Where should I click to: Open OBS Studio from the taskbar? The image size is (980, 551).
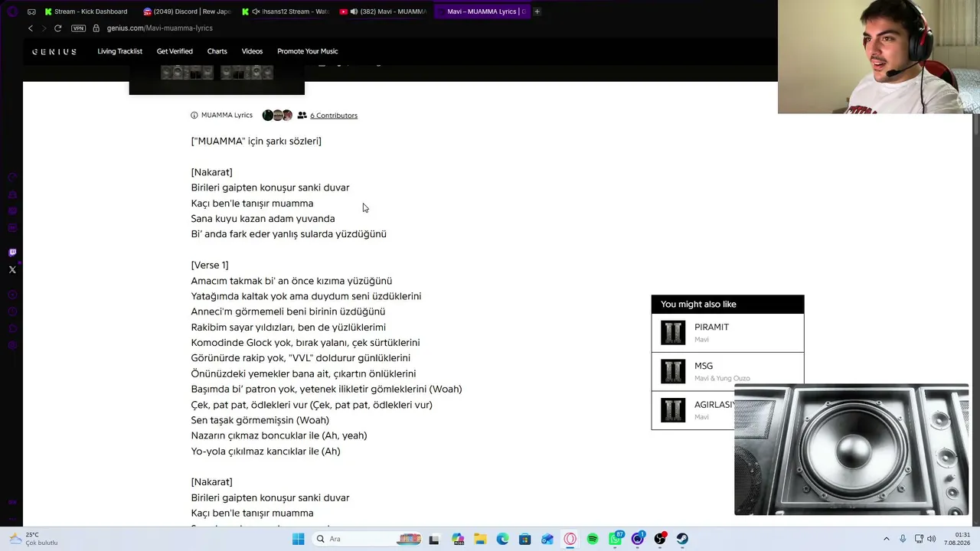[x=660, y=539]
